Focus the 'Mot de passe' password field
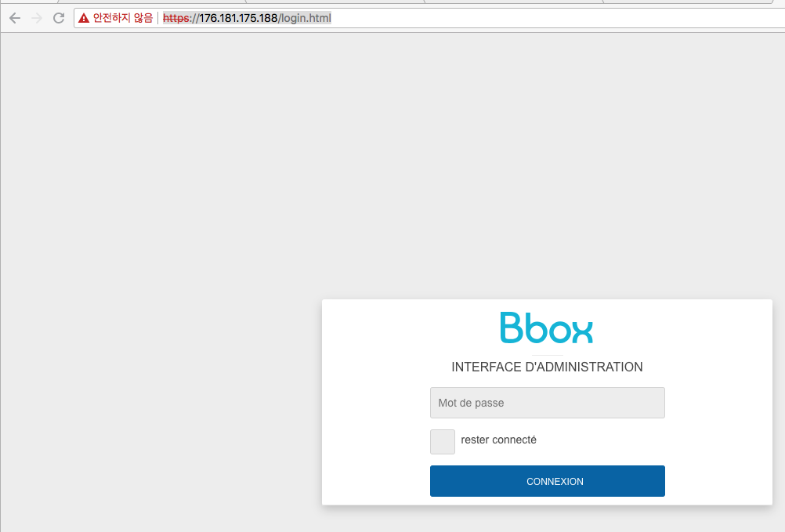The height and width of the screenshot is (532, 785). [x=547, y=403]
